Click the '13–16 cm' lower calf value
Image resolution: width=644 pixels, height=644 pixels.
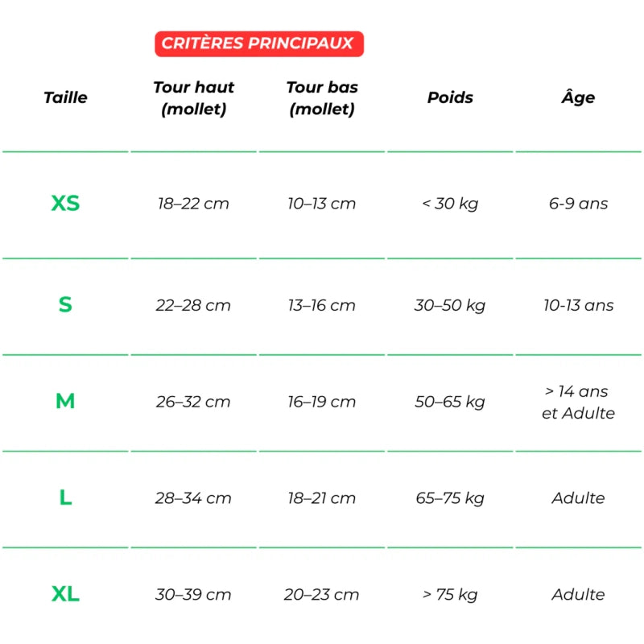pyautogui.click(x=322, y=305)
